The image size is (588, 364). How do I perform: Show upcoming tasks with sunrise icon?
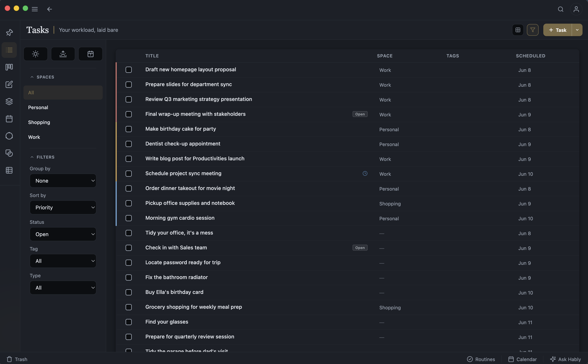[x=63, y=54]
